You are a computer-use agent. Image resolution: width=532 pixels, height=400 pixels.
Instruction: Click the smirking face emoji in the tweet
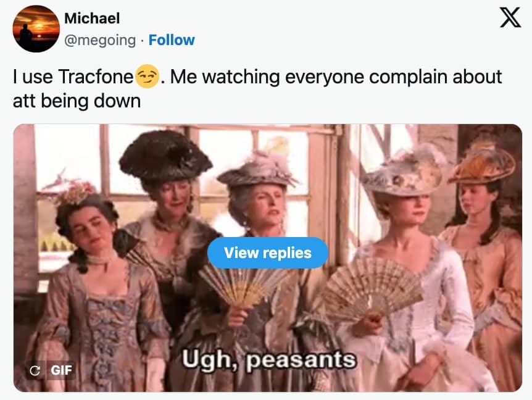tap(148, 77)
